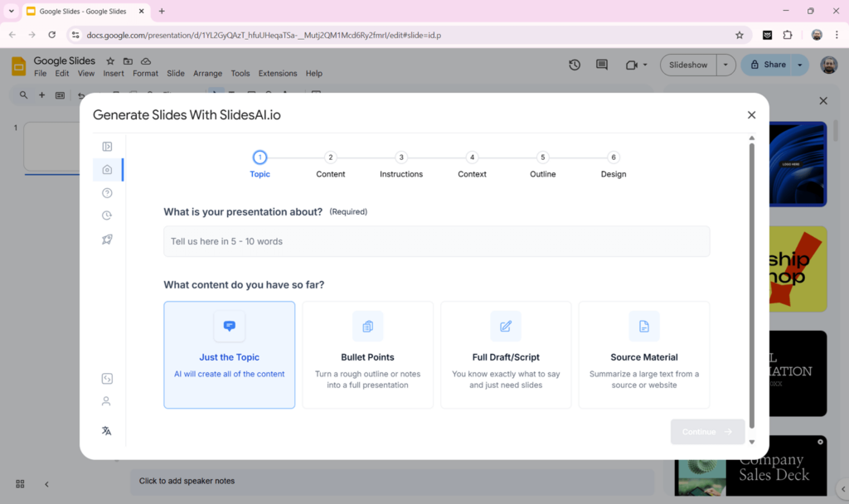
Task: Click the Continue button in SlidesAI dialog
Action: (x=706, y=431)
